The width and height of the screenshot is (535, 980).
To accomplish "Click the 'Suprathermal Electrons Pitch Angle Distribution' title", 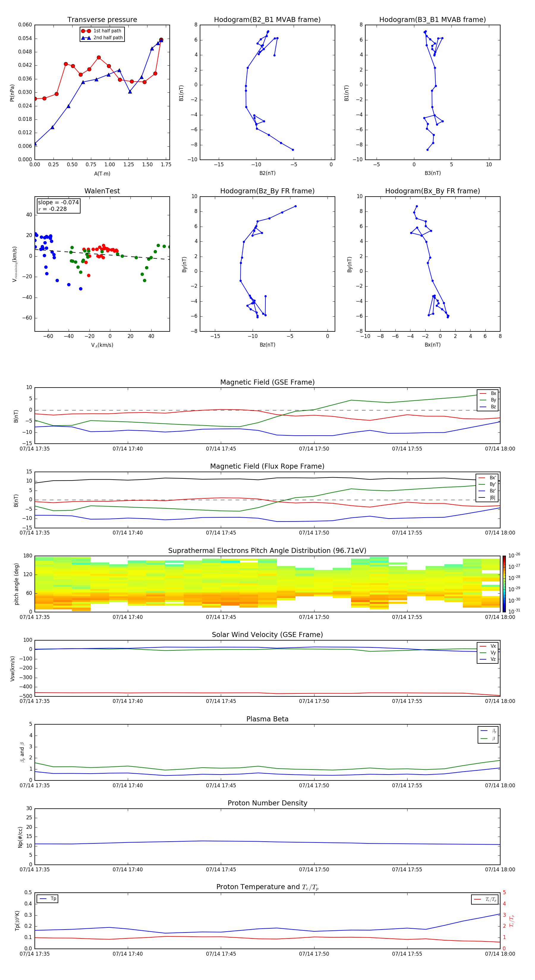I will 267,551.
